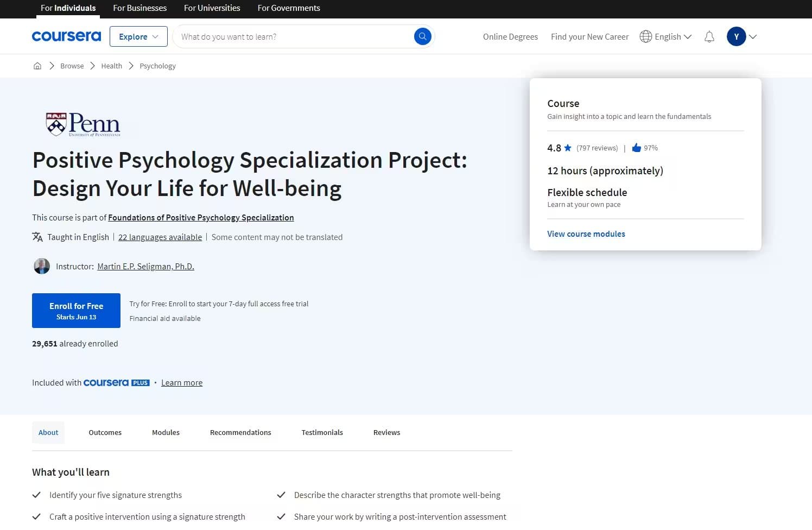Switch to For Individuals tab

(68, 8)
